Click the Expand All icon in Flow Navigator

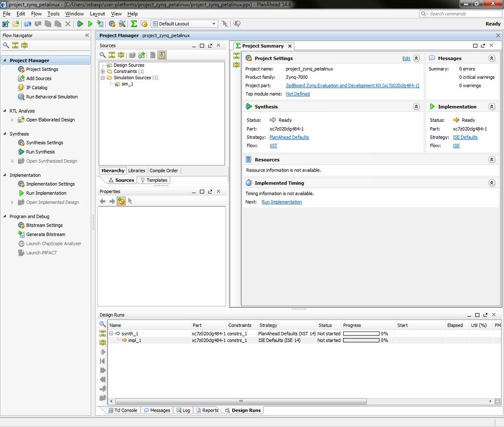(25, 45)
